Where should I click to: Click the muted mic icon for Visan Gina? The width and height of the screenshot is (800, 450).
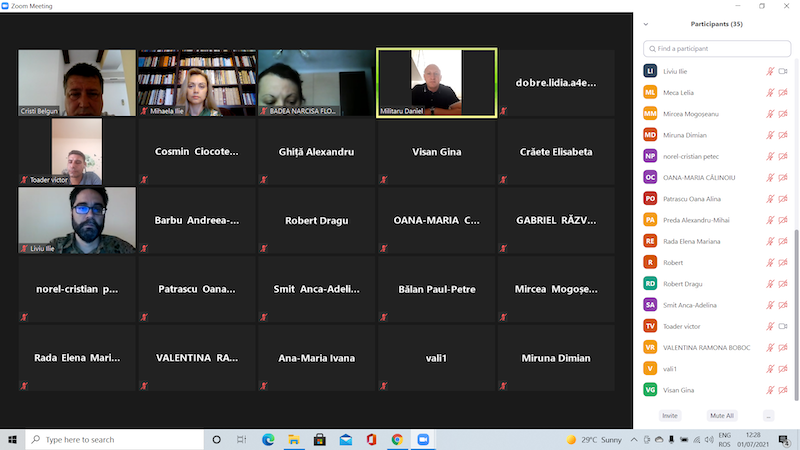pos(770,389)
